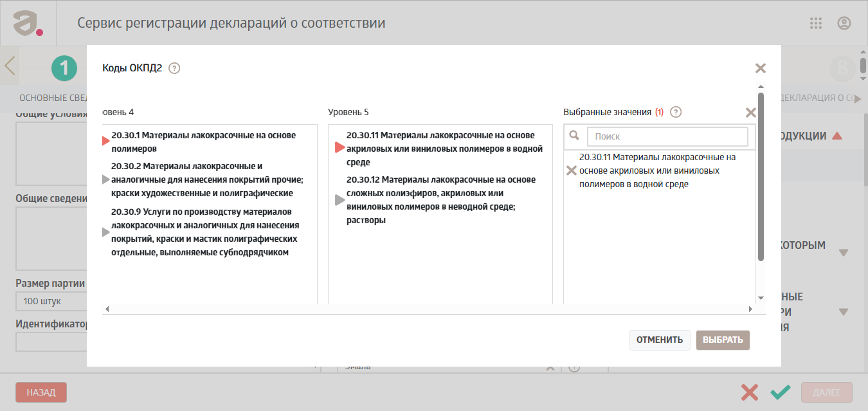Close the Коды ОКПД2 dialog
Viewport: 868px width, 411px height.
tap(761, 68)
